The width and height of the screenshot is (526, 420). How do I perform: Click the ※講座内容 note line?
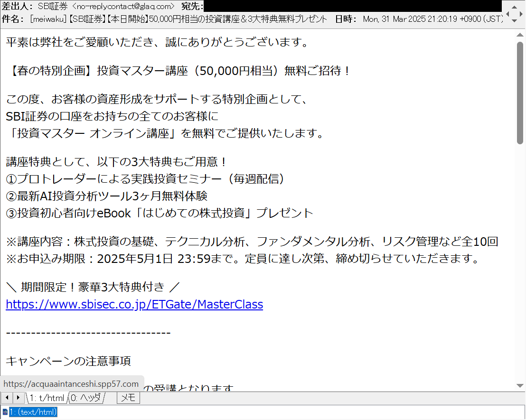[x=252, y=242]
